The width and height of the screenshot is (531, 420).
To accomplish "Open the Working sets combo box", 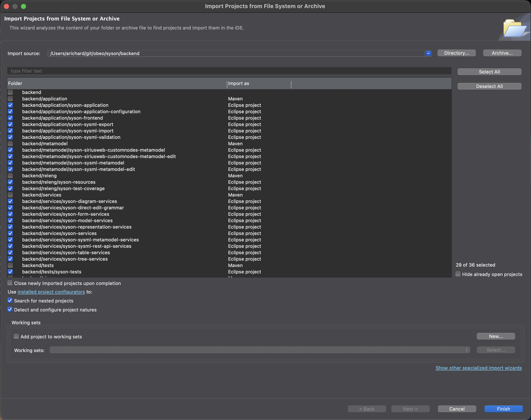I will click(260, 350).
